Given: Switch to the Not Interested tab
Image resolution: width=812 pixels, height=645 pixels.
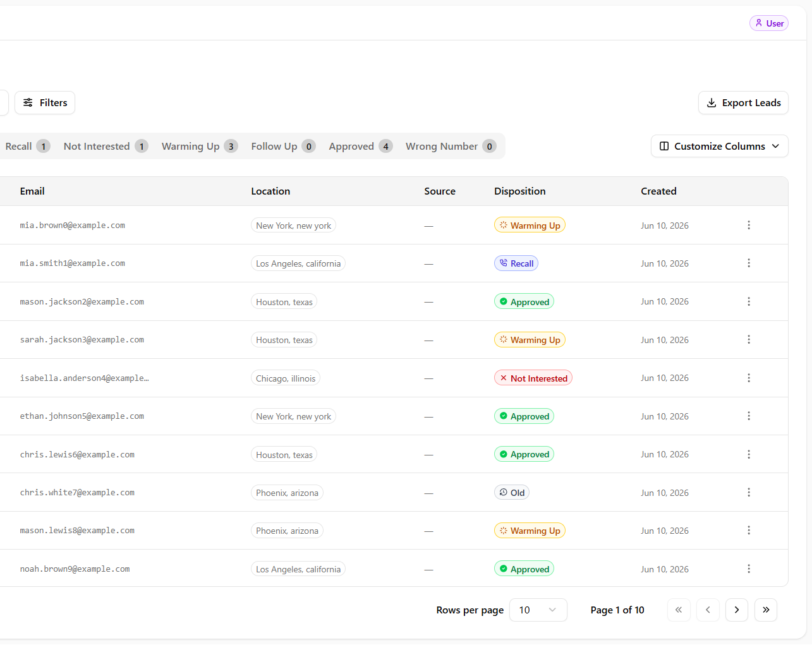Looking at the screenshot, I should coord(106,146).
